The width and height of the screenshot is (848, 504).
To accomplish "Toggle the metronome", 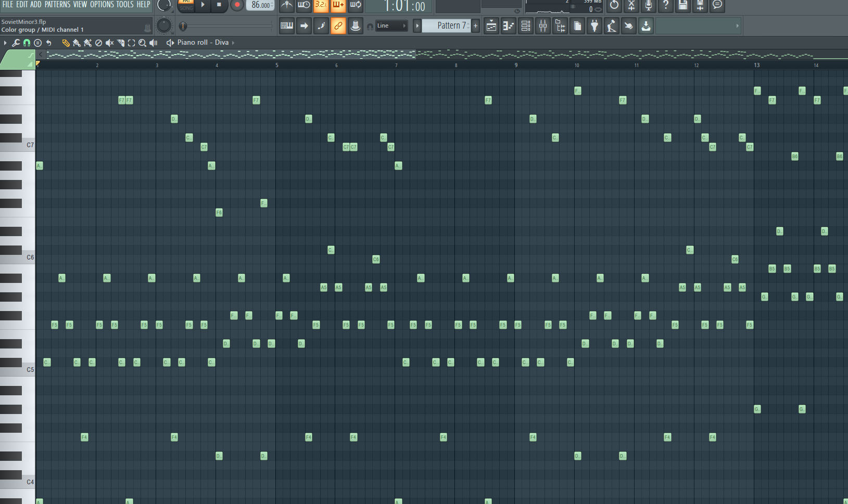I will [x=286, y=5].
